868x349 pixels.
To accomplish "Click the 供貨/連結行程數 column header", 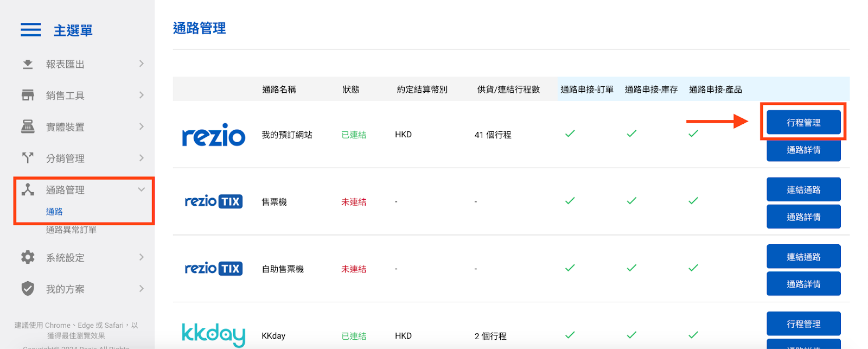I will [x=508, y=90].
